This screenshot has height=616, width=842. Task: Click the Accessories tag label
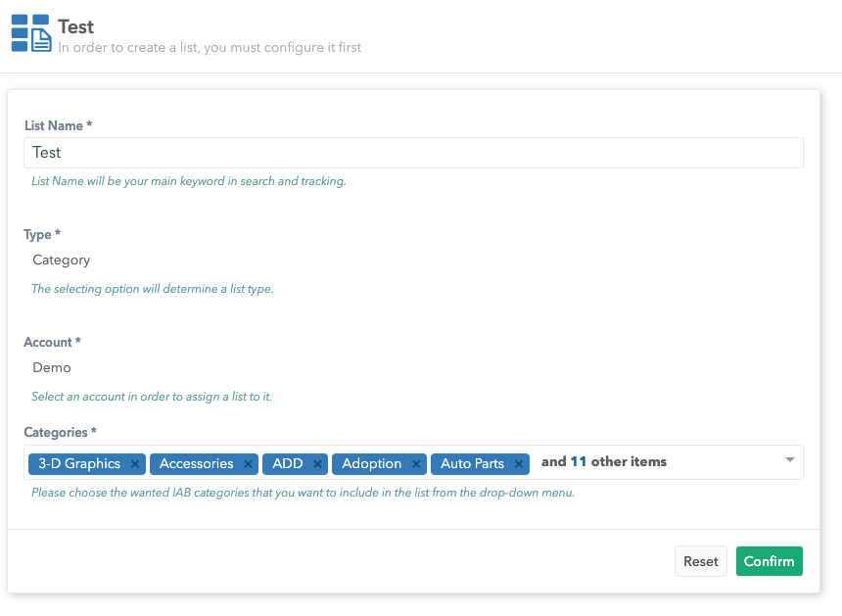[196, 464]
